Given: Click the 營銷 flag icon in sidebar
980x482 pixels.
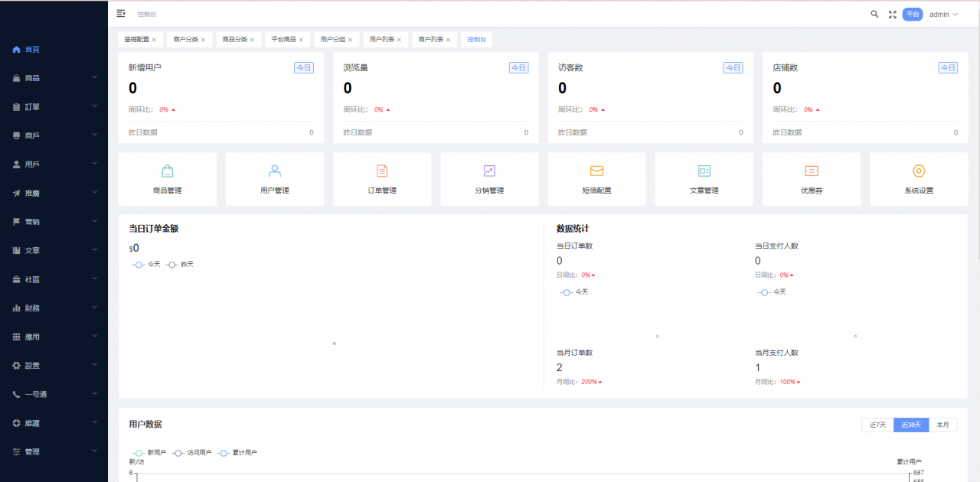Looking at the screenshot, I should pos(17,222).
